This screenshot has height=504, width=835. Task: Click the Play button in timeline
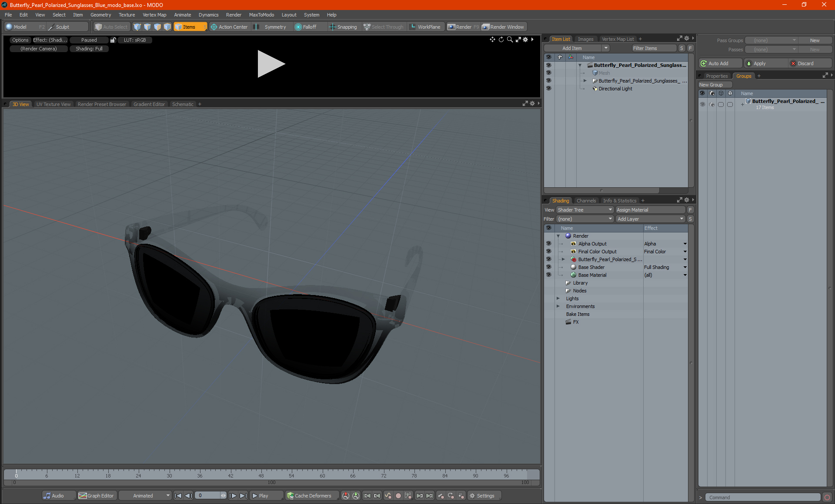267,496
